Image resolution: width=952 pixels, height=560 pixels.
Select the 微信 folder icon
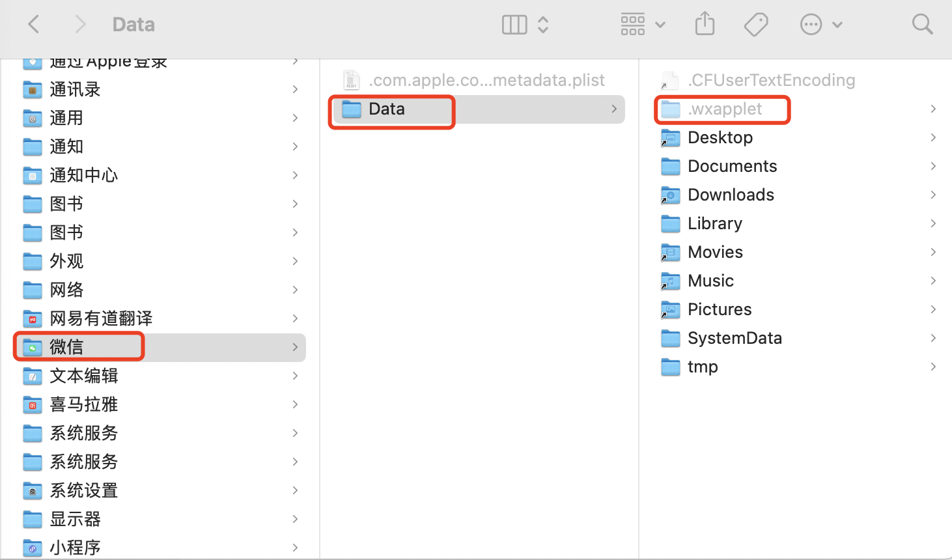point(33,347)
